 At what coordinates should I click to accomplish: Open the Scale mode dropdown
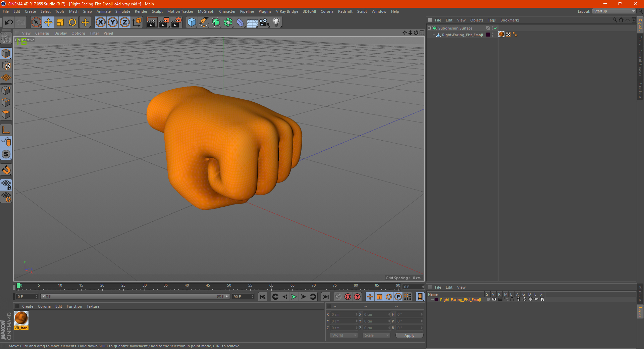point(376,335)
